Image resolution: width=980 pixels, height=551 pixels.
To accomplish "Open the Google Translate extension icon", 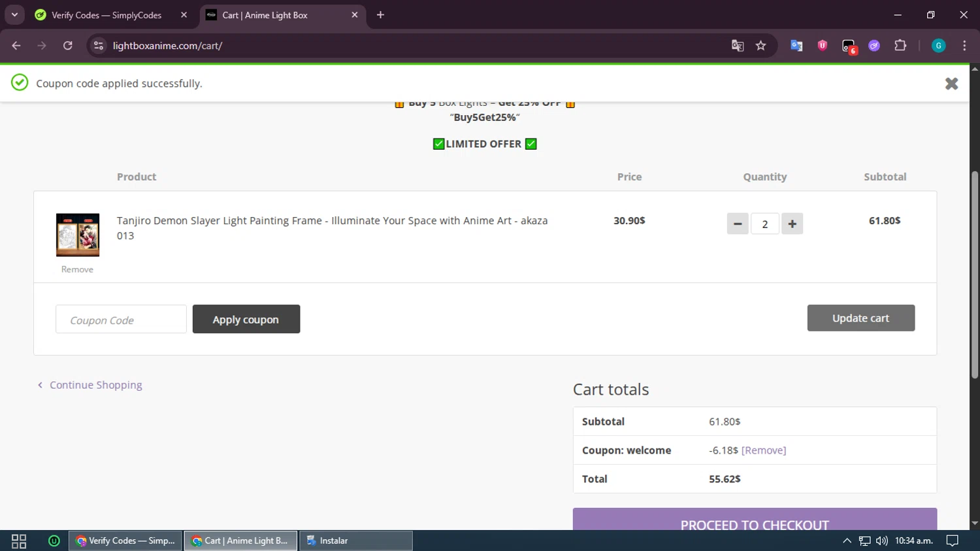I will pos(796,46).
